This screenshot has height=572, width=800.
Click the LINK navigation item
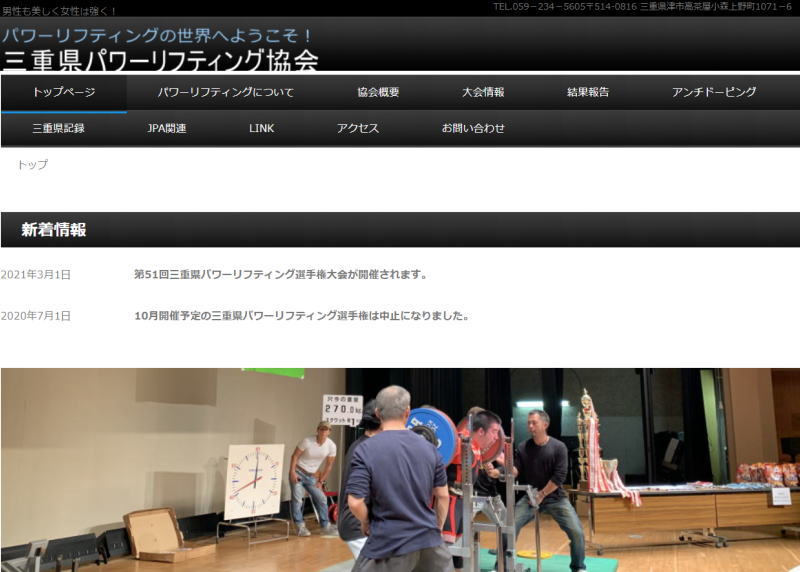(261, 128)
